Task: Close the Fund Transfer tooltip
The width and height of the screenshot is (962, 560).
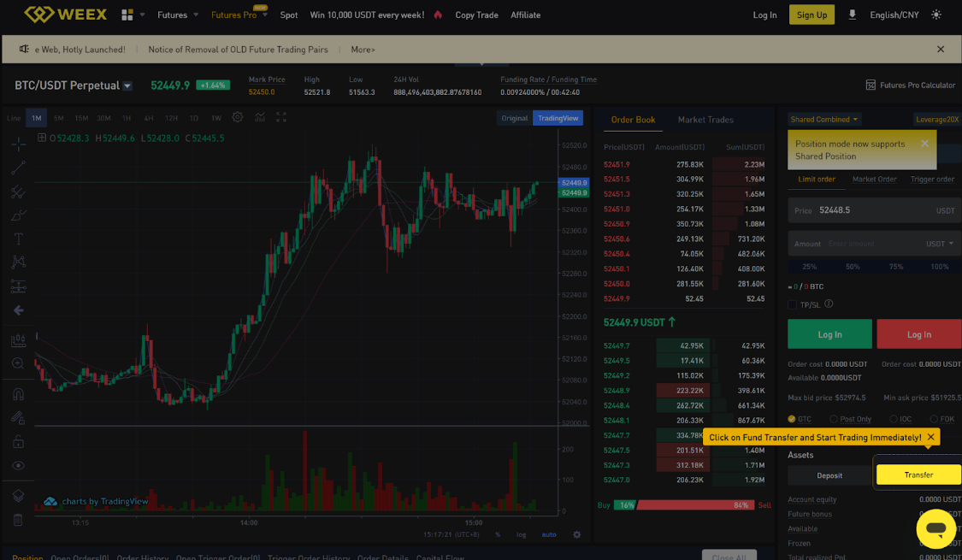Action: click(x=930, y=438)
